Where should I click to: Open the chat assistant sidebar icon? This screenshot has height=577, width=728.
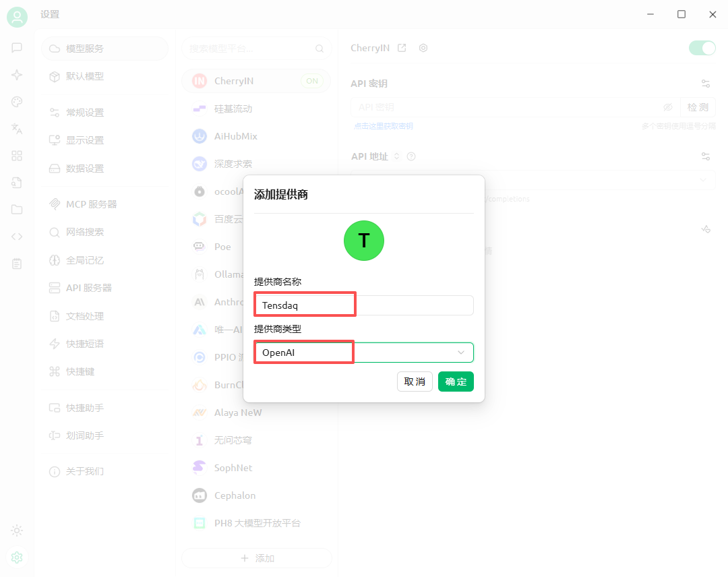pos(17,47)
